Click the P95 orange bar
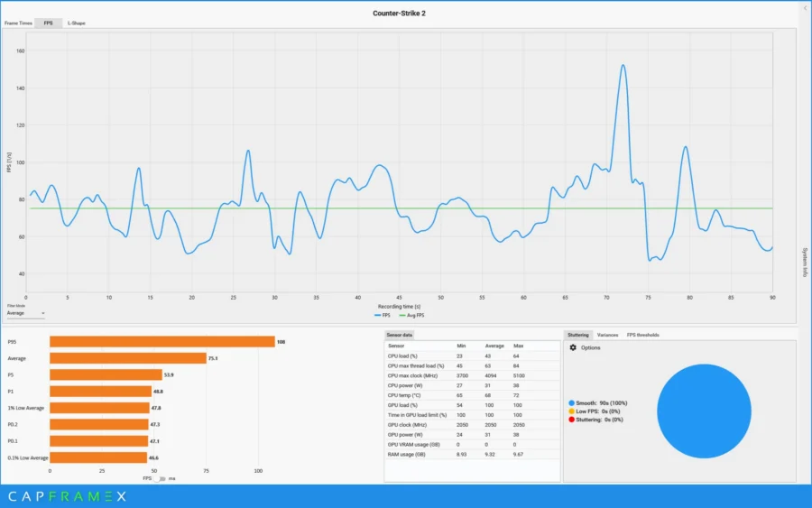This screenshot has width=812, height=508. (162, 342)
